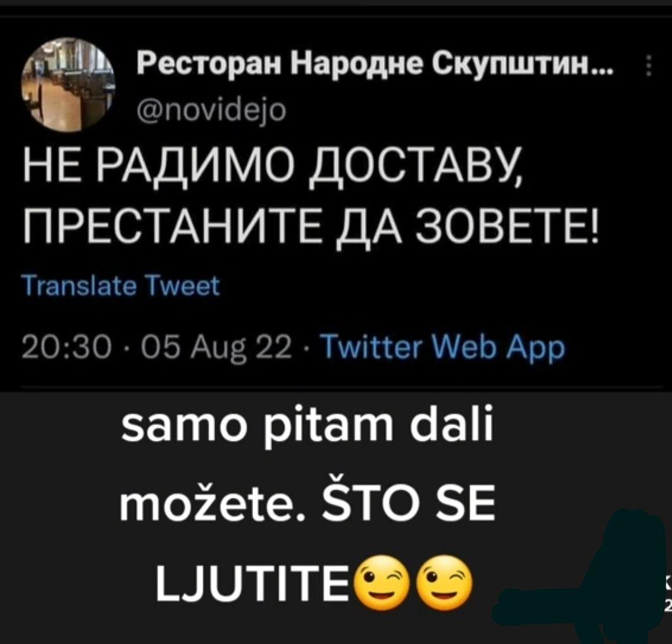Image resolution: width=672 pixels, height=644 pixels.
Task: Click the divider line below the tweet
Action: [x=341, y=387]
